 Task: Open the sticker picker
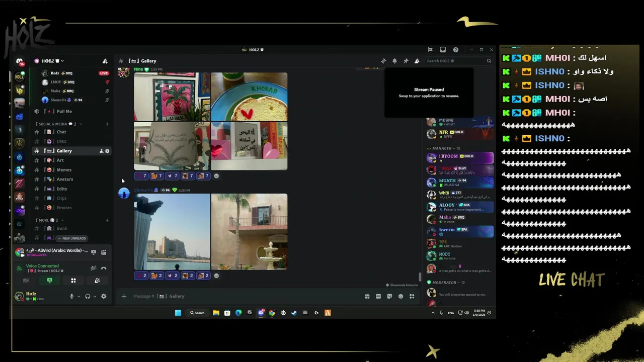click(389, 296)
